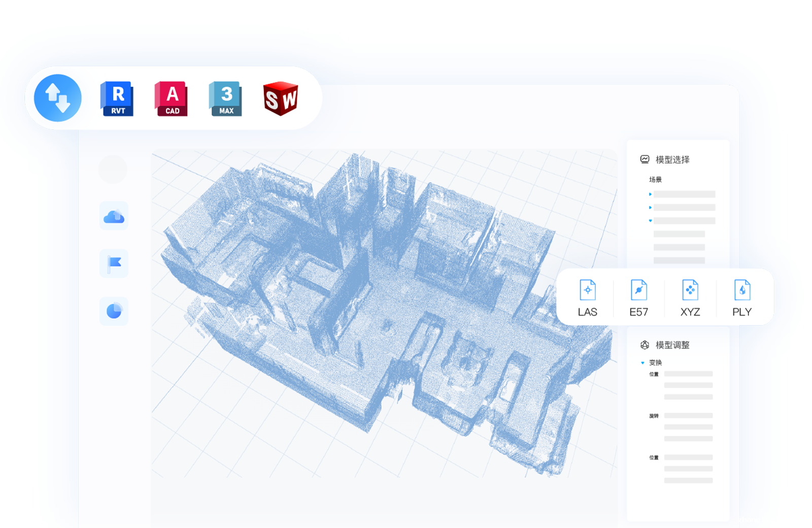Select the 3ds MAX format icon
812x528 pixels.
pyautogui.click(x=226, y=98)
